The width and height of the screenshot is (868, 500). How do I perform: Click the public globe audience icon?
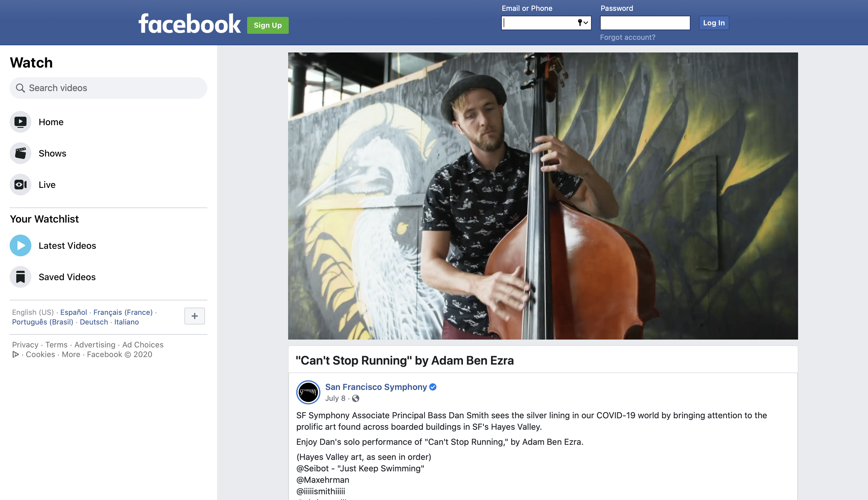356,398
